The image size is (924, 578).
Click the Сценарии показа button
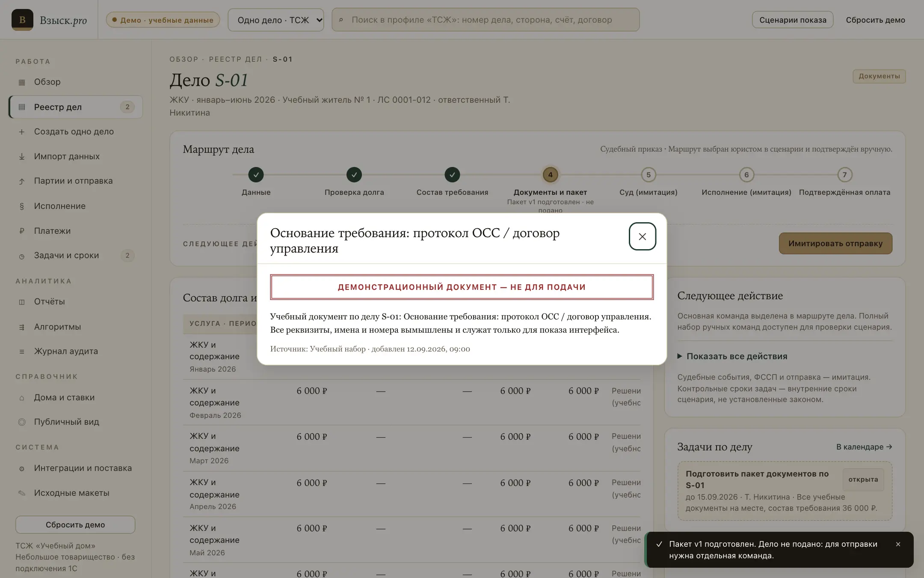click(793, 20)
